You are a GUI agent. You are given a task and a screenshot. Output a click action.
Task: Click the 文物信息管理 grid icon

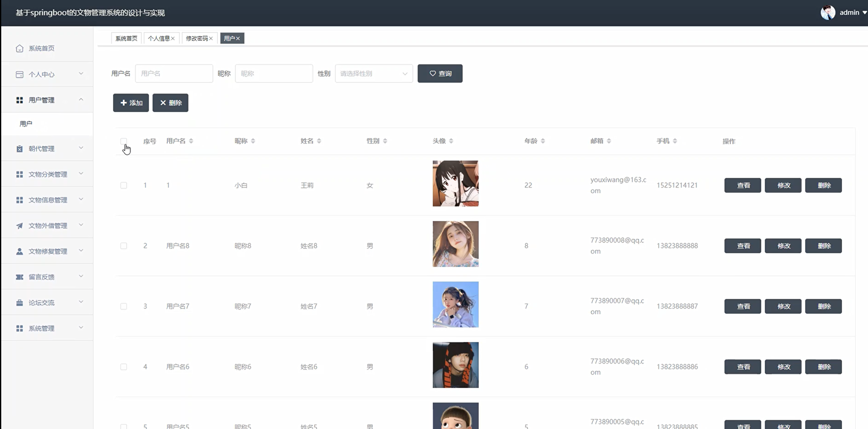click(20, 200)
